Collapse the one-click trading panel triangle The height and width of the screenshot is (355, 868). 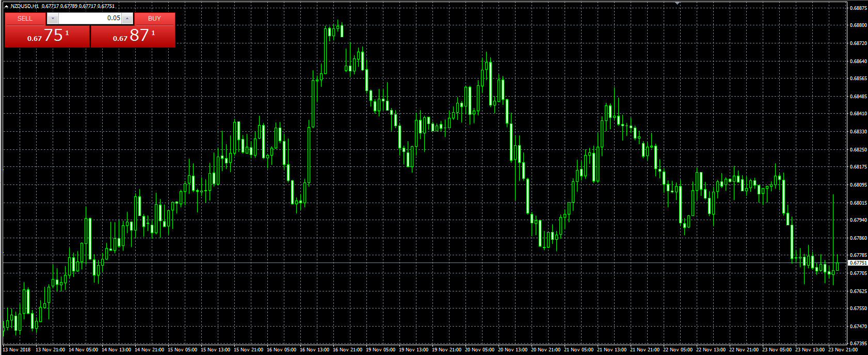6,6
